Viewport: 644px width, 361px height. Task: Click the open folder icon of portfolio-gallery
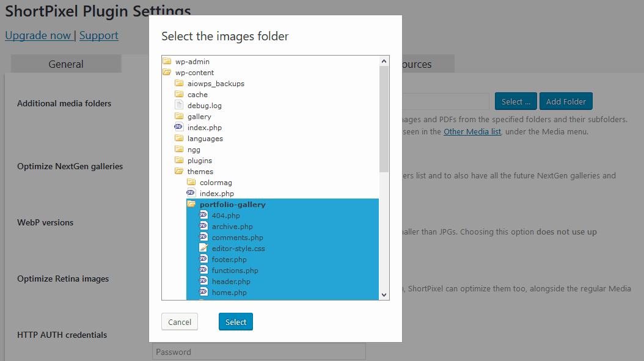click(192, 204)
